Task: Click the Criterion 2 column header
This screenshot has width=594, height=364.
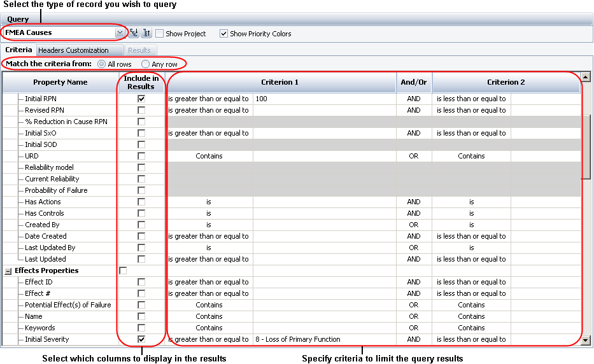Action: 506,82
